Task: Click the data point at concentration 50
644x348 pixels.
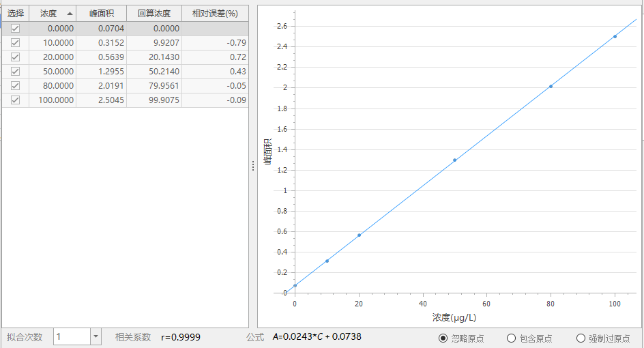Action: pyautogui.click(x=454, y=160)
